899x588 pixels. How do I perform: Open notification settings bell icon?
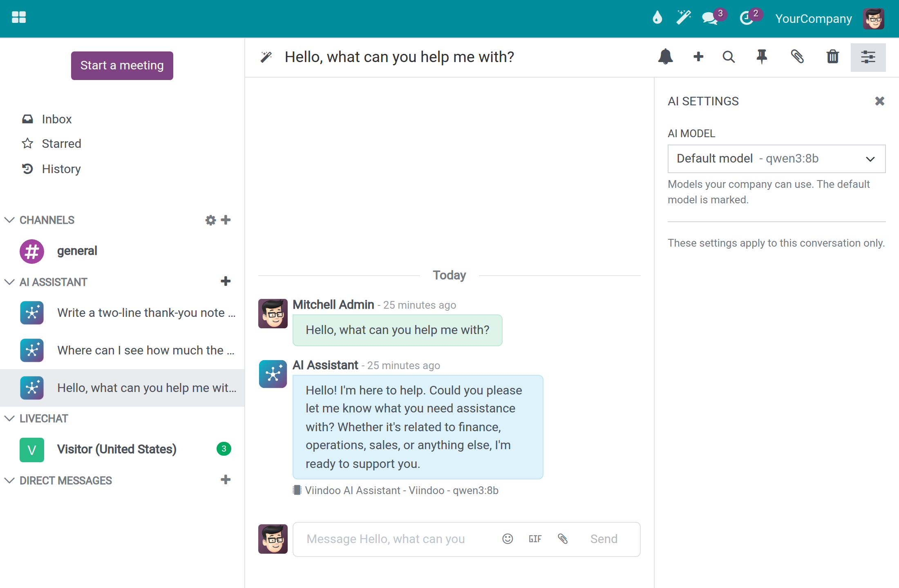pos(665,57)
